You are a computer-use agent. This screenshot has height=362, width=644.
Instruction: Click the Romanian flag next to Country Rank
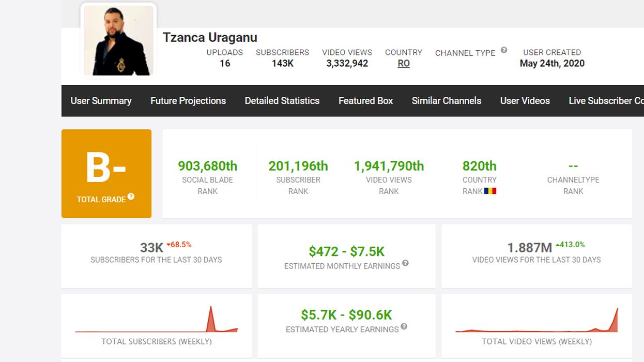pyautogui.click(x=490, y=191)
